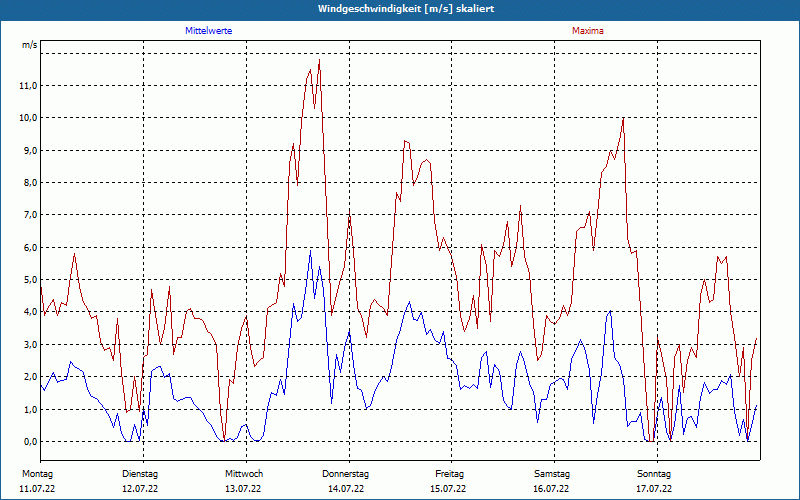Screen dimensions: 800x500
Task: Click the '17.07.22' date label
Action: point(654,489)
